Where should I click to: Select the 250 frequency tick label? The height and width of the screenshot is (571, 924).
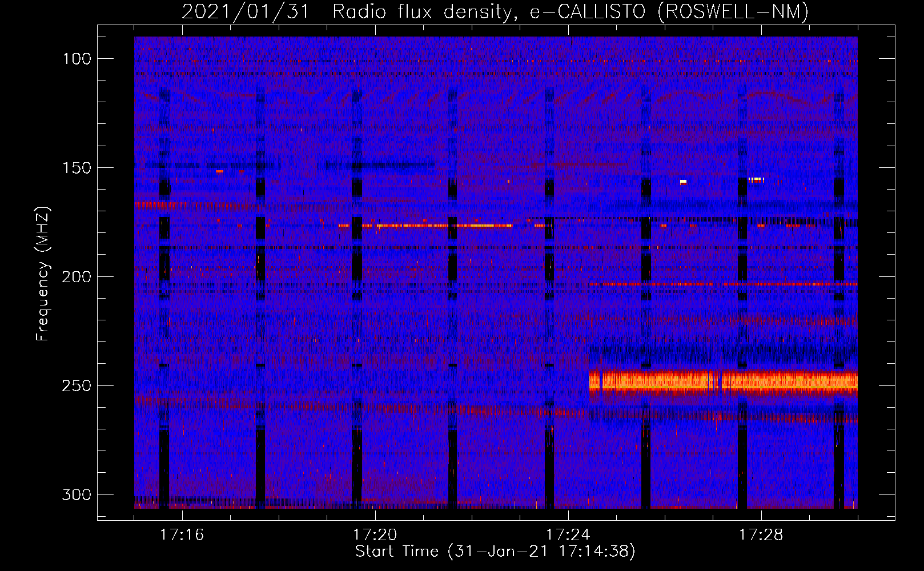click(x=77, y=386)
